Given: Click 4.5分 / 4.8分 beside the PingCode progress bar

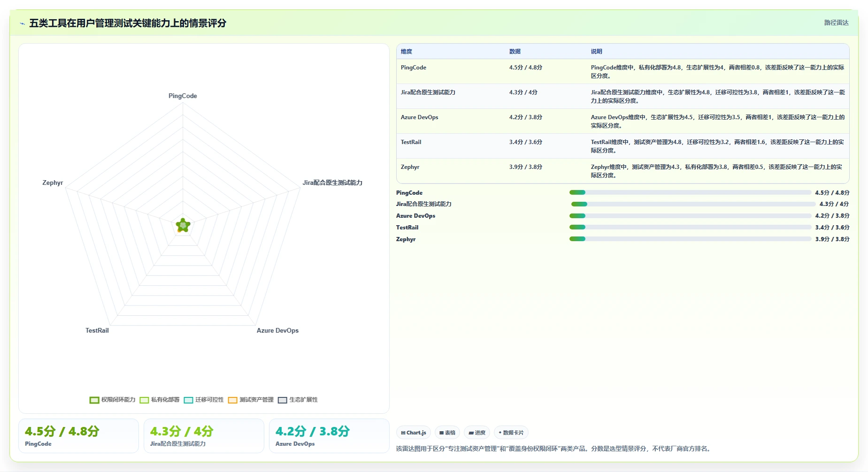Looking at the screenshot, I should [832, 193].
